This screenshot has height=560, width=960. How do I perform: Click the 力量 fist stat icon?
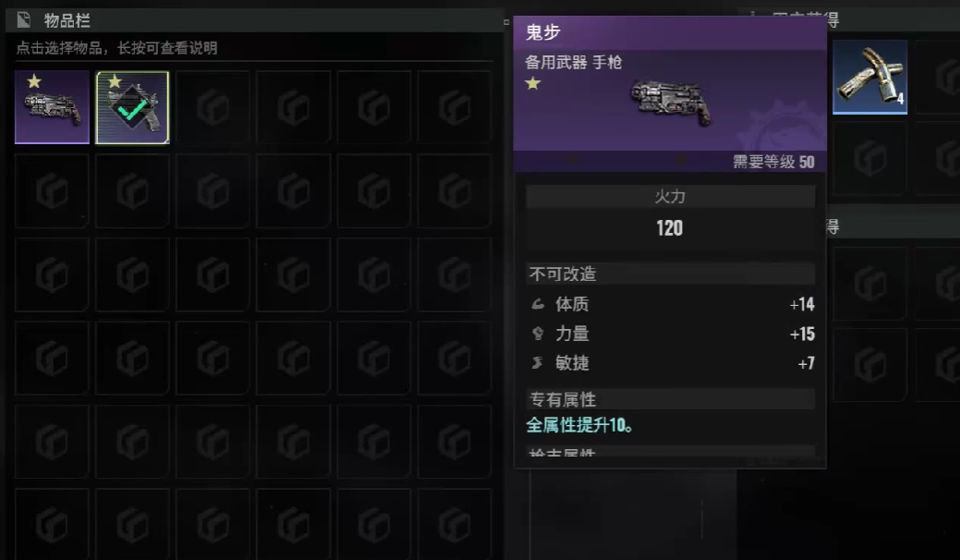[x=538, y=333]
